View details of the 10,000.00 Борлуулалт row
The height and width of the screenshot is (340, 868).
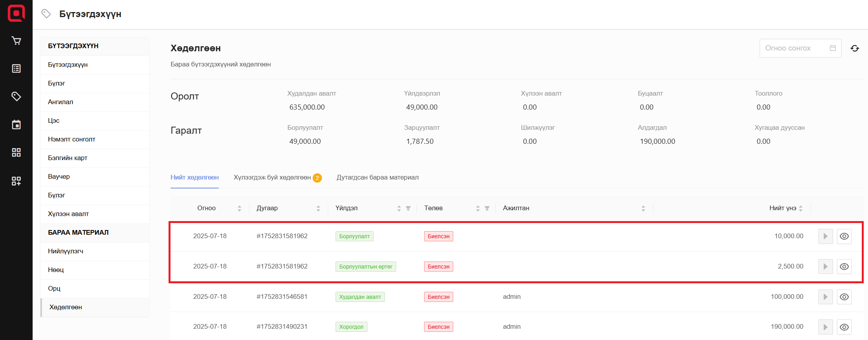tap(844, 236)
